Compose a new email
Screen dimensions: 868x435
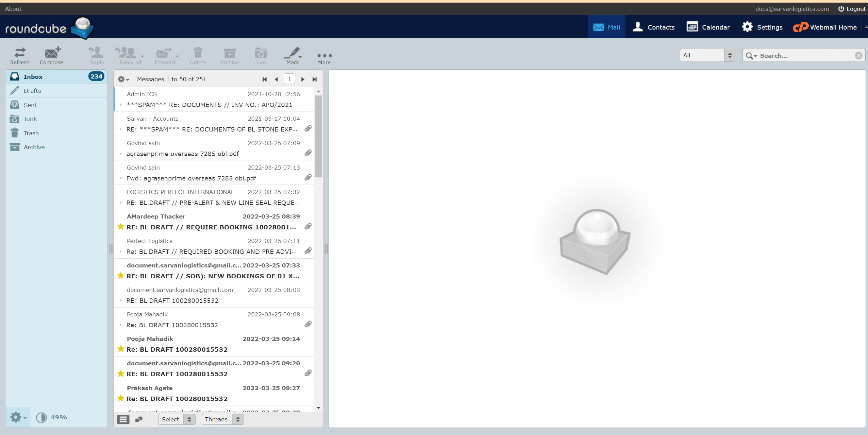click(51, 55)
